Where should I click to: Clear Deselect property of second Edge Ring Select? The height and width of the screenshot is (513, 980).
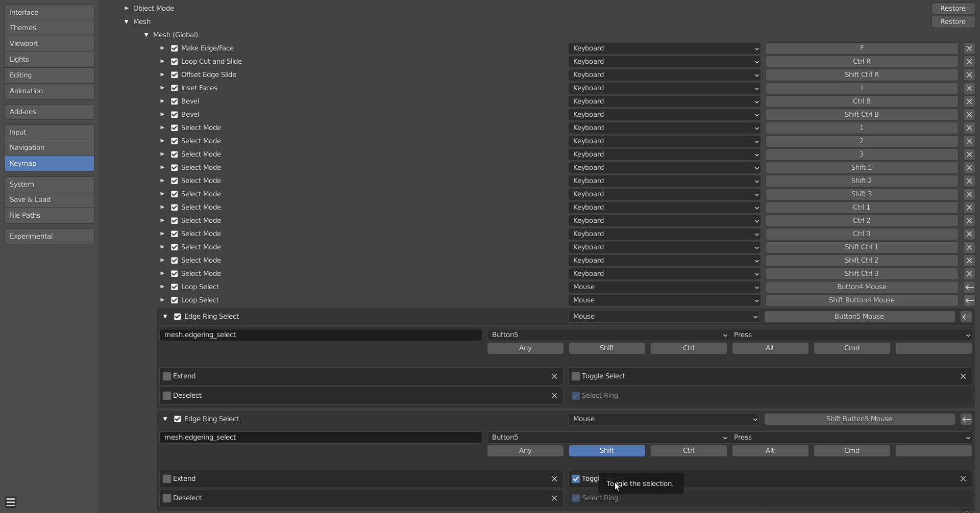(x=554, y=498)
